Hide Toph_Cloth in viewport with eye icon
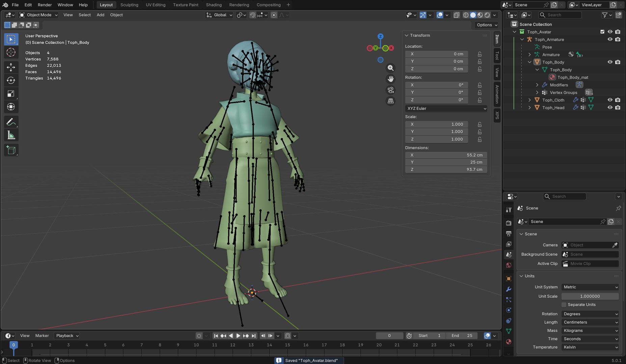 point(610,100)
